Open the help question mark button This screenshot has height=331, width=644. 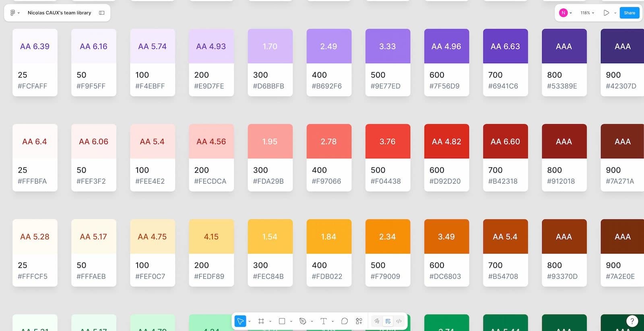click(632, 321)
